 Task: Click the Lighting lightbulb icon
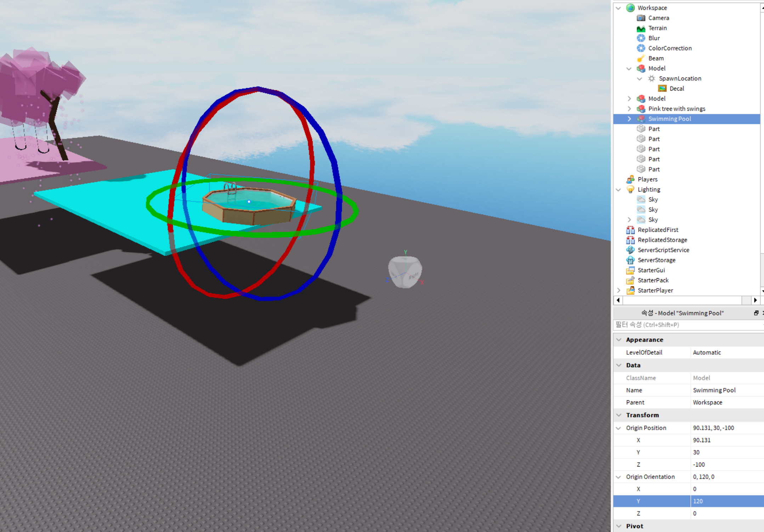click(630, 189)
